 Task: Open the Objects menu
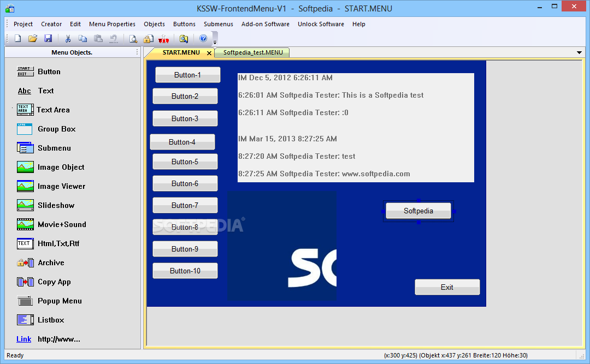click(154, 24)
